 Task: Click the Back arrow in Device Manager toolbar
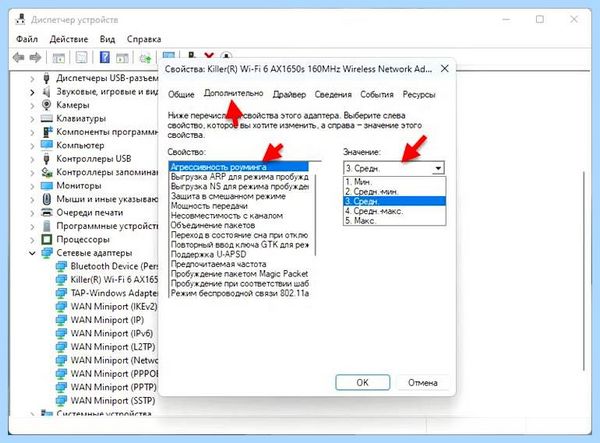coord(18,58)
